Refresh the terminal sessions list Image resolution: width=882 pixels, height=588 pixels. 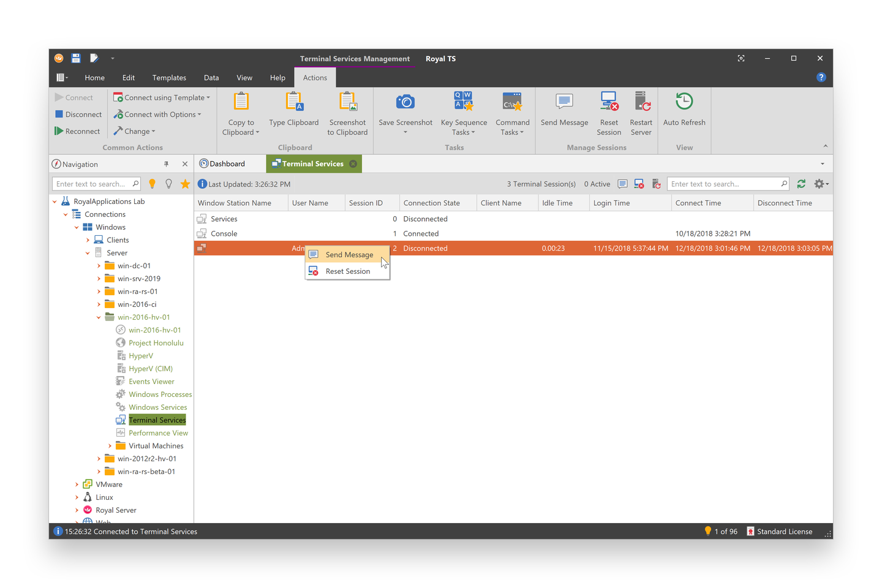(801, 184)
